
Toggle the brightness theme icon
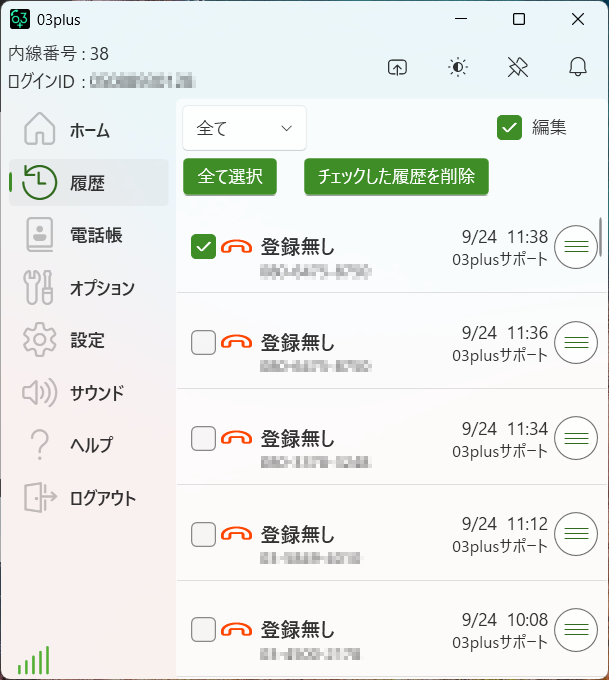click(x=457, y=68)
